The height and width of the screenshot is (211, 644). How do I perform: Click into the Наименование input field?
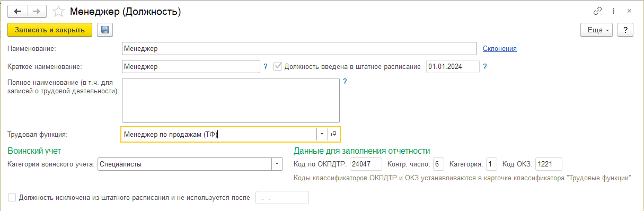pyautogui.click(x=299, y=49)
